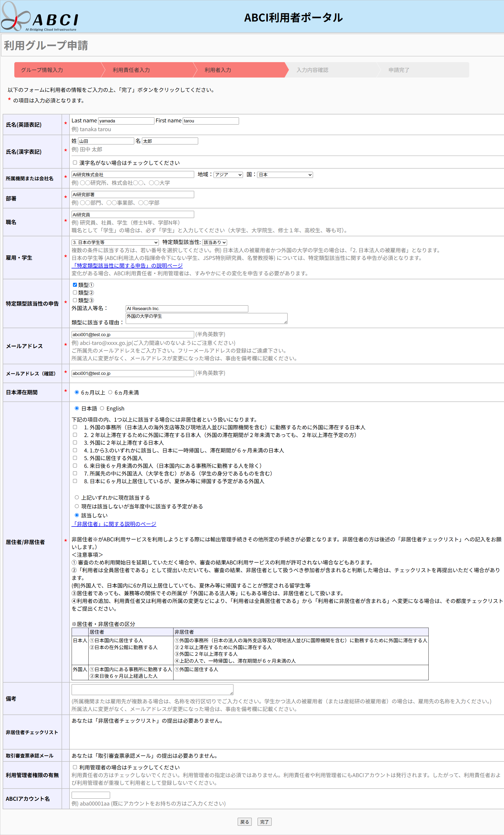
Task: Open 「特定類型該当性に関する申告」の説明ページ link
Action: (x=127, y=266)
